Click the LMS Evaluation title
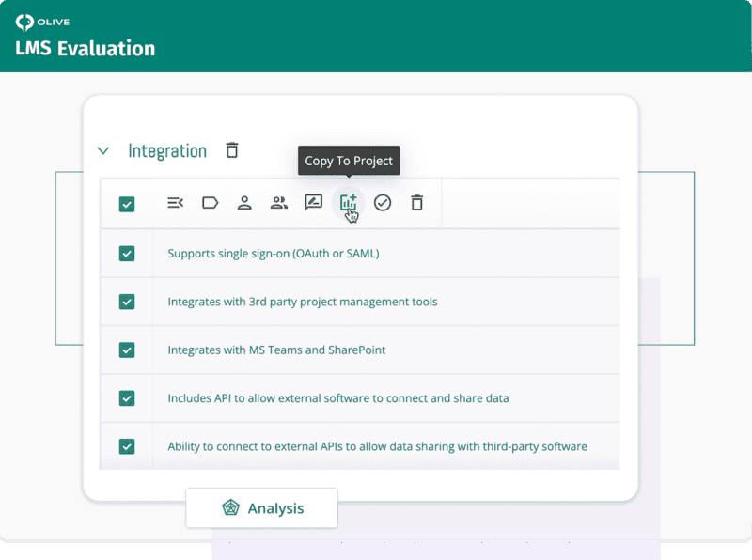The width and height of the screenshot is (752, 560). pos(85,48)
